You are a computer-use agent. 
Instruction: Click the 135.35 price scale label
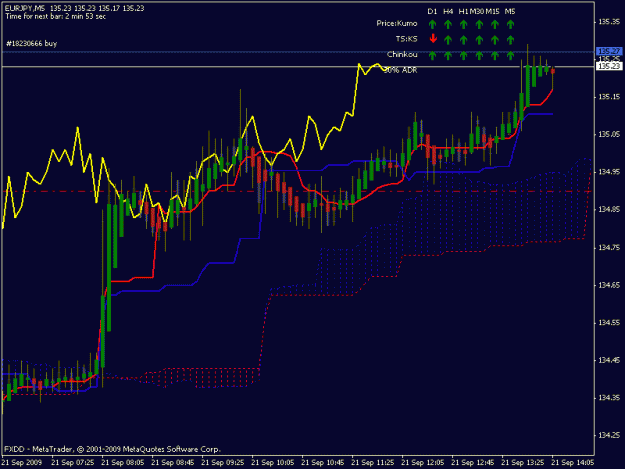[x=609, y=22]
